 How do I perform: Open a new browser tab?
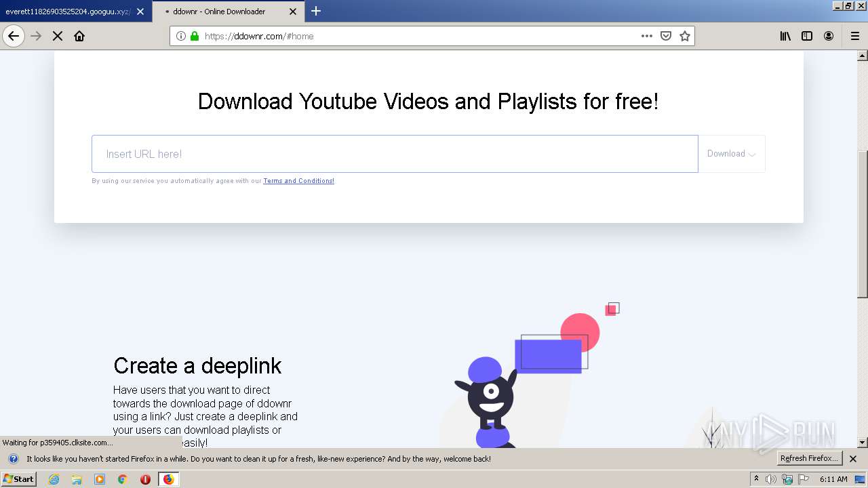click(x=316, y=11)
